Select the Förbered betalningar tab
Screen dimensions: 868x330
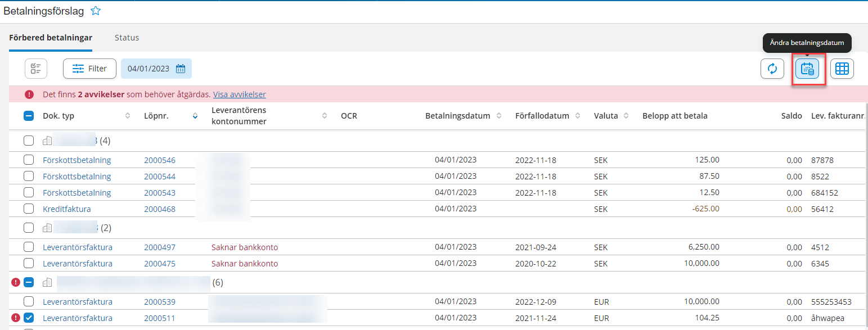click(51, 38)
